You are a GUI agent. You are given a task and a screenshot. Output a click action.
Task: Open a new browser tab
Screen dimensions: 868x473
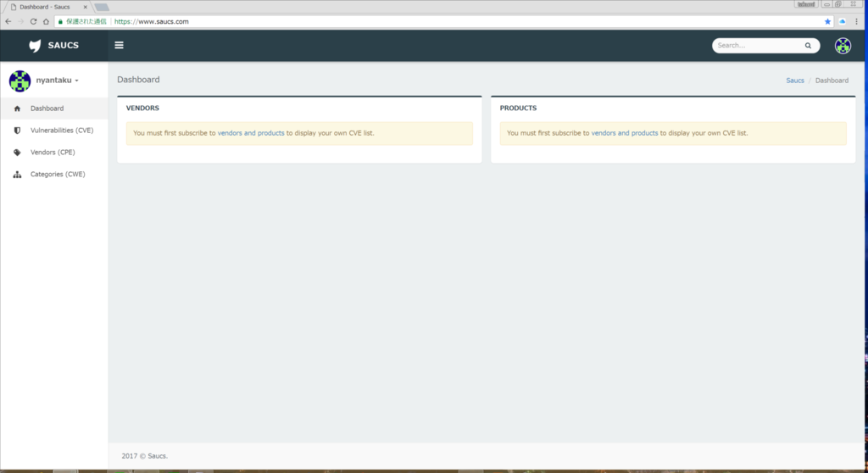coord(102,7)
